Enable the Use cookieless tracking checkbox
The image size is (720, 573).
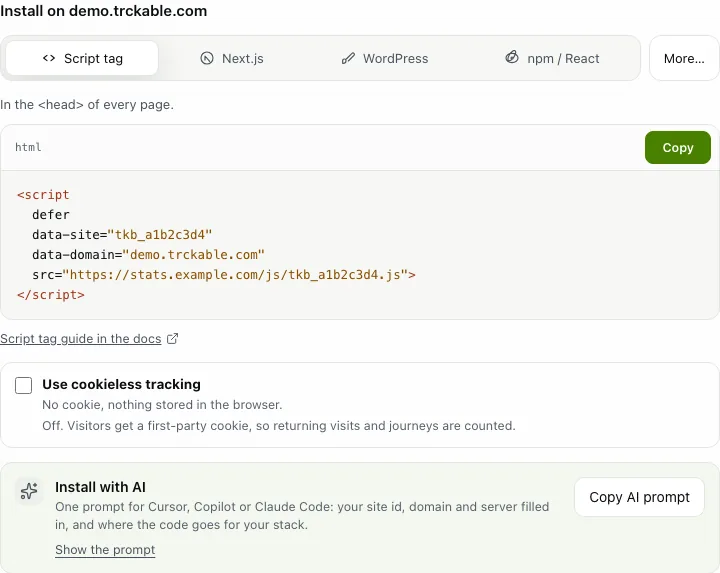[23, 386]
